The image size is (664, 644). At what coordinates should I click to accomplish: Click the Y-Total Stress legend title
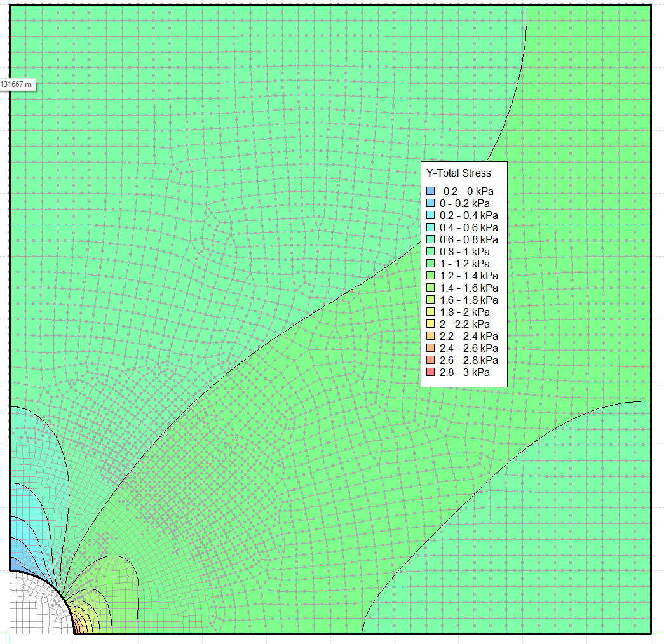point(459,173)
